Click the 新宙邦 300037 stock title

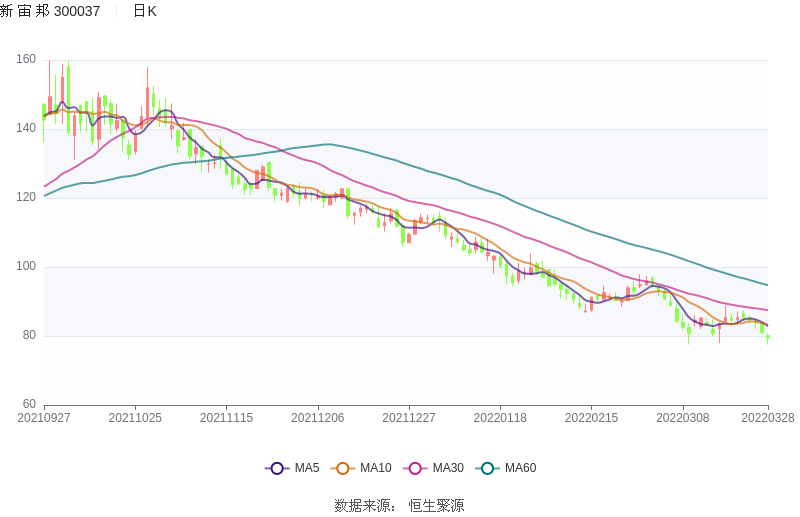click(x=50, y=11)
